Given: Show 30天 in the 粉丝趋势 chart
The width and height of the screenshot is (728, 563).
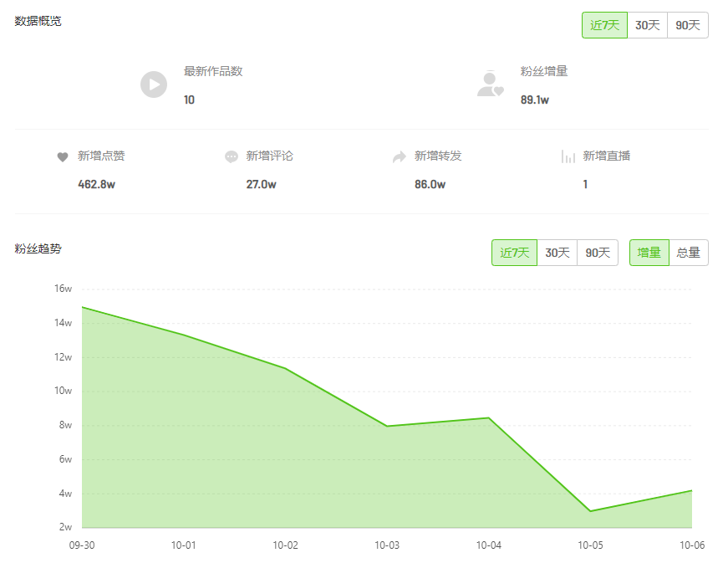Looking at the screenshot, I should pyautogui.click(x=557, y=253).
